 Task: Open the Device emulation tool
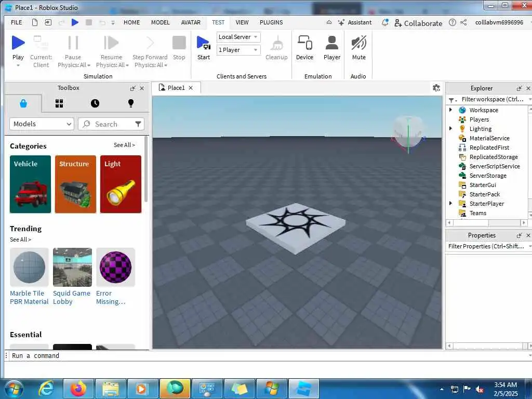[304, 48]
